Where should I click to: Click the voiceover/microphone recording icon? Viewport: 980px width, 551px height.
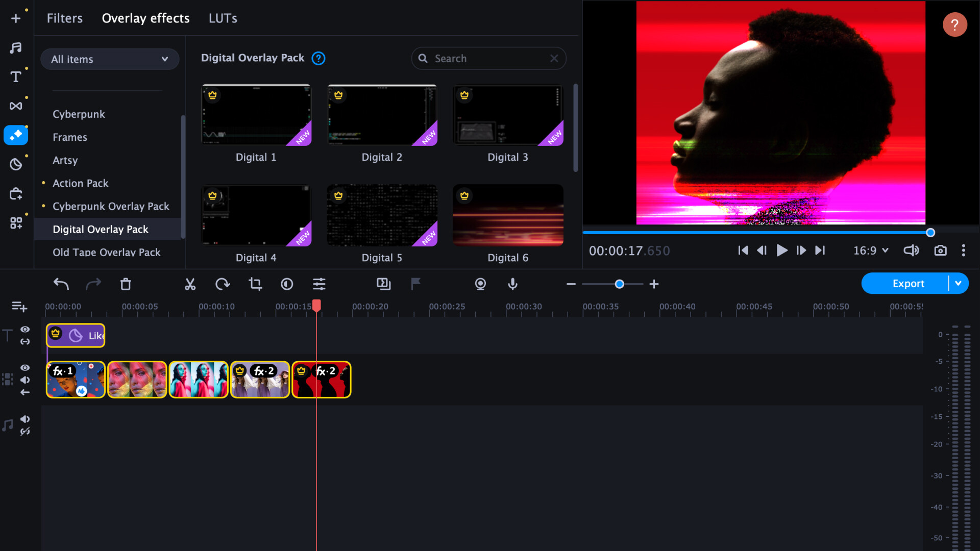click(x=513, y=283)
